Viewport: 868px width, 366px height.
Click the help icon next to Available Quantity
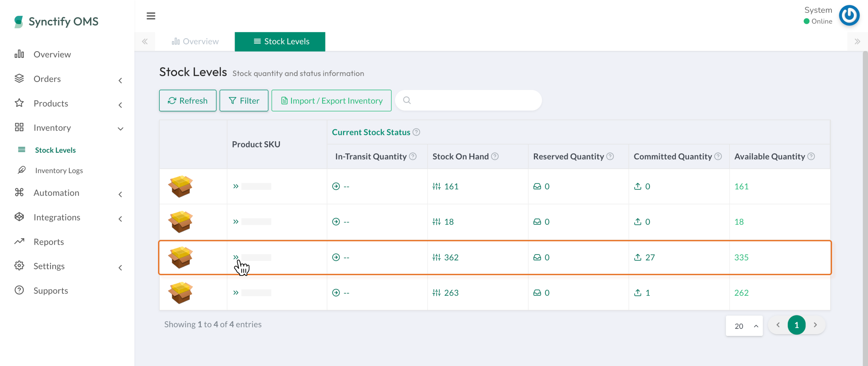[811, 156]
